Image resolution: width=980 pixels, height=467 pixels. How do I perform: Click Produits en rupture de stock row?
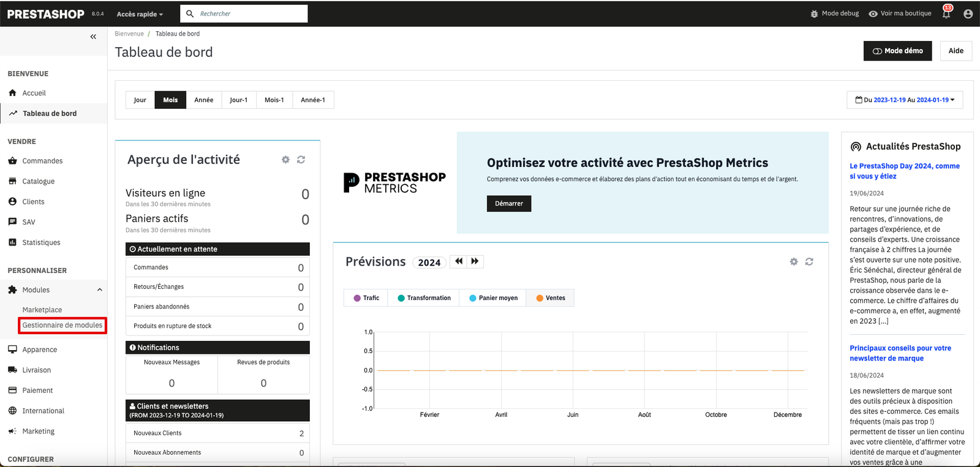(217, 326)
